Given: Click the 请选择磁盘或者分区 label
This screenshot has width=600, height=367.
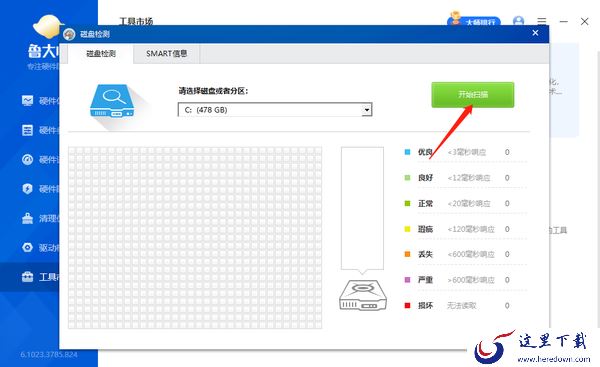Looking at the screenshot, I should coord(213,91).
